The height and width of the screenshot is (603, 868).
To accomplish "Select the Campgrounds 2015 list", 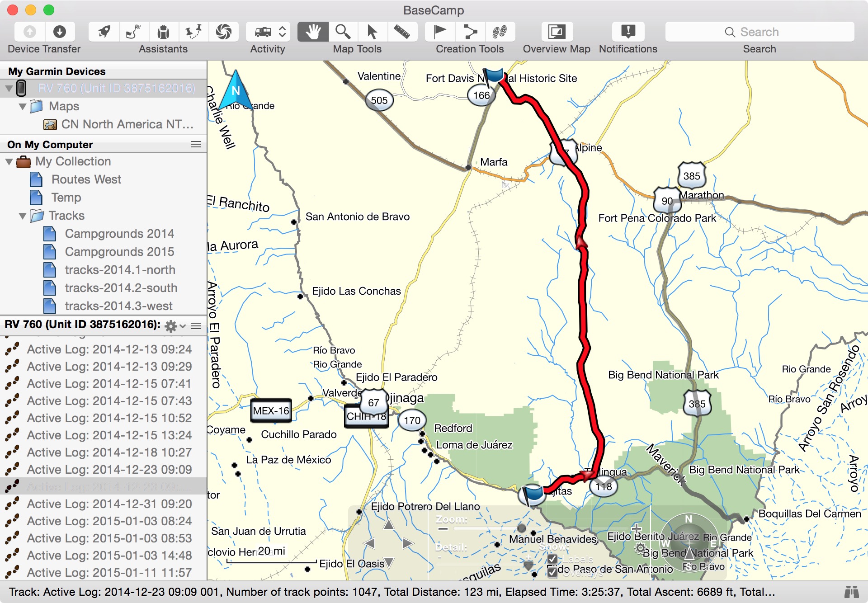I will click(x=119, y=252).
